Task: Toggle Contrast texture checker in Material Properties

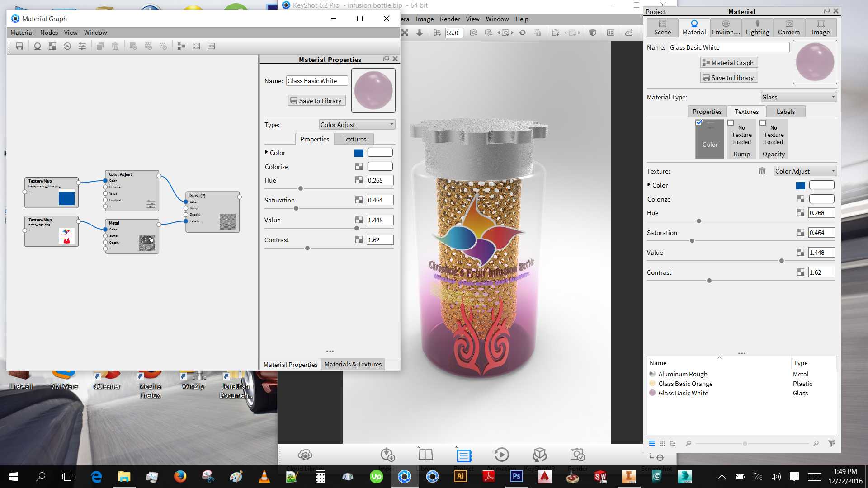Action: (359, 240)
